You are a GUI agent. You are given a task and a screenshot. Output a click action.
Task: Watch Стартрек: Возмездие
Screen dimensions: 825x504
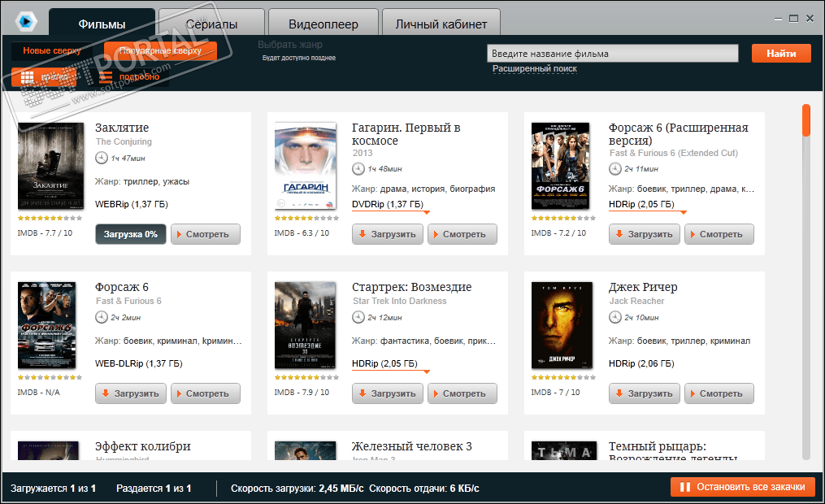click(462, 393)
